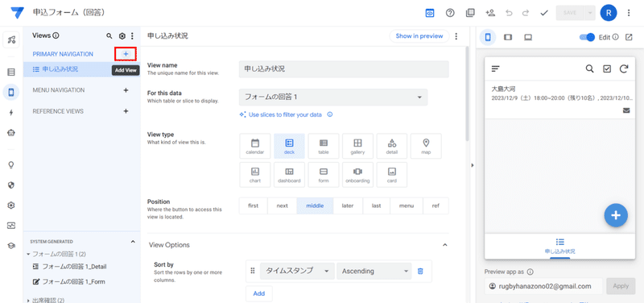Open the Views panel three-dot menu
The height and width of the screenshot is (303, 644).
pos(132,36)
